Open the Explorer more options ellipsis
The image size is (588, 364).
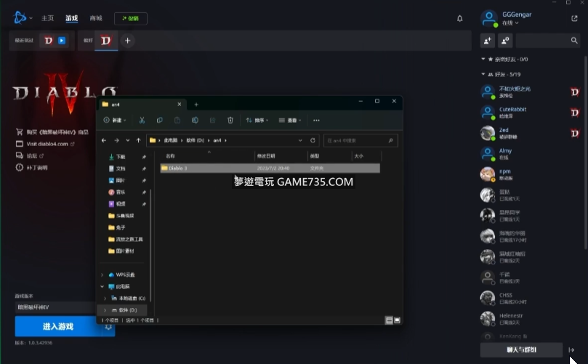click(316, 121)
